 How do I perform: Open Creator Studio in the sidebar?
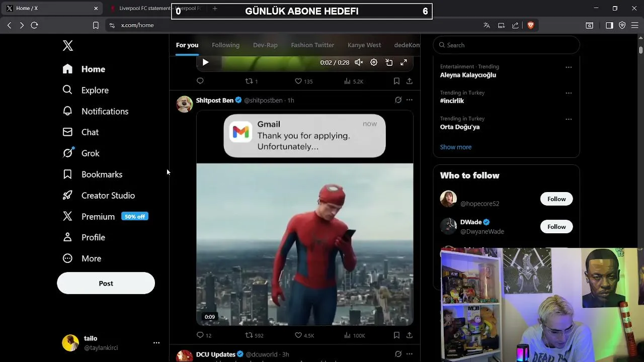point(99,196)
